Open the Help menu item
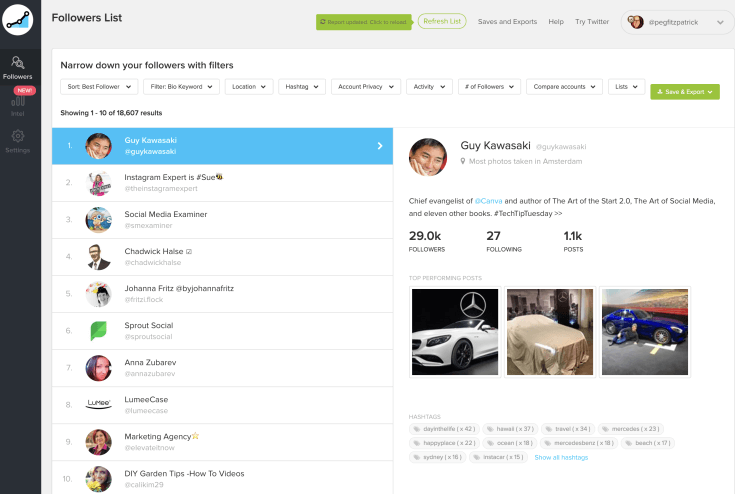Screen dimensions: 735x494 point(556,21)
